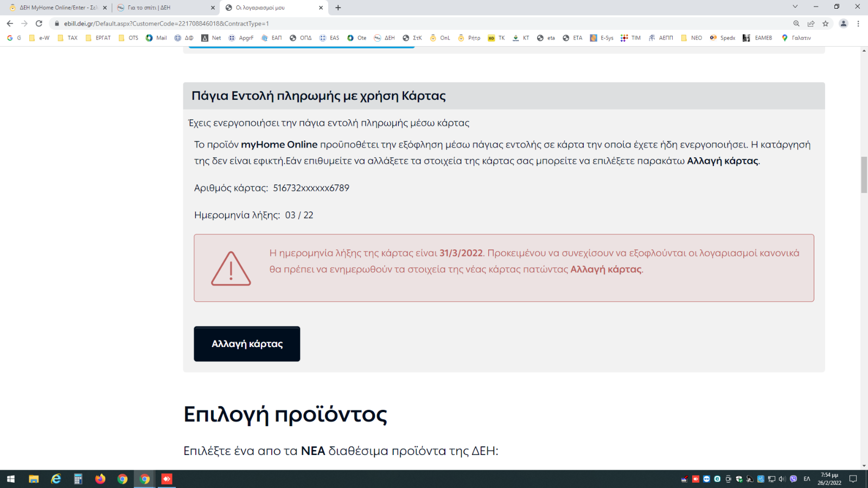Click the volume speaker tray icon
This screenshot has width=868, height=488.
coord(782,479)
